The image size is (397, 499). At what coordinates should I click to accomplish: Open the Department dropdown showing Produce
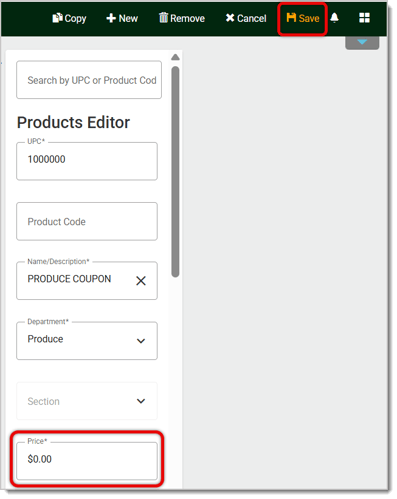point(87,341)
